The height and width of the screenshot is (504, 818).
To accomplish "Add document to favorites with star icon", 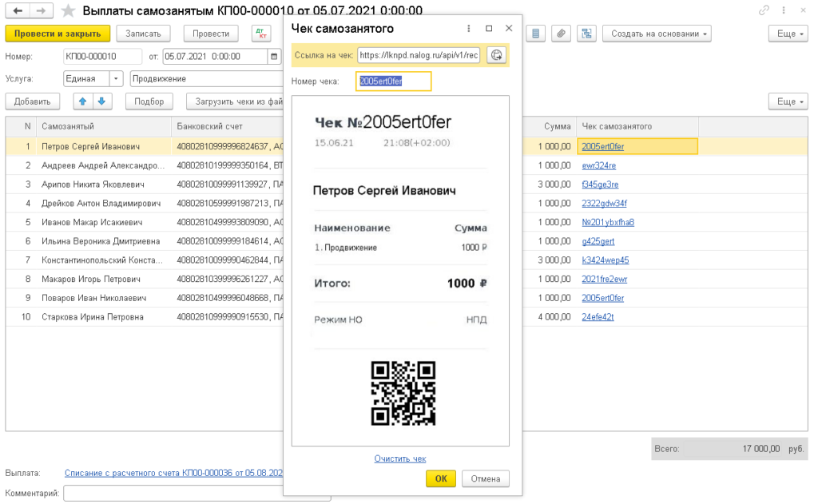I will click(x=68, y=10).
